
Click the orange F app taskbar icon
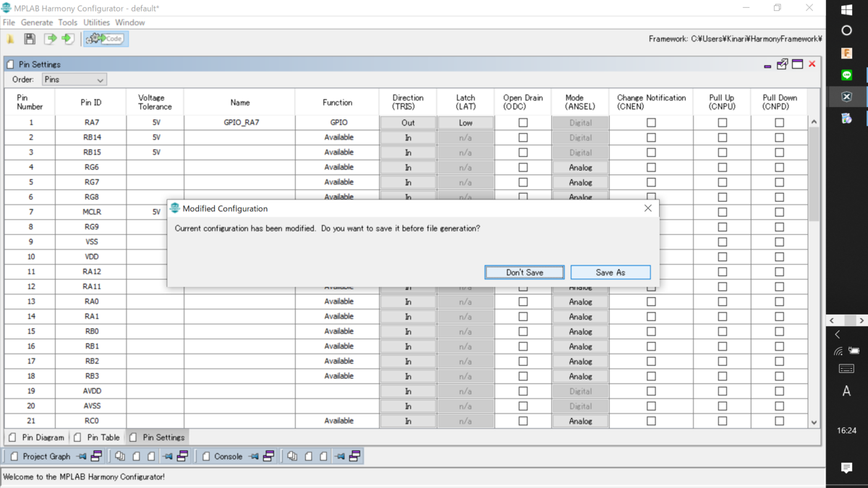(x=847, y=53)
